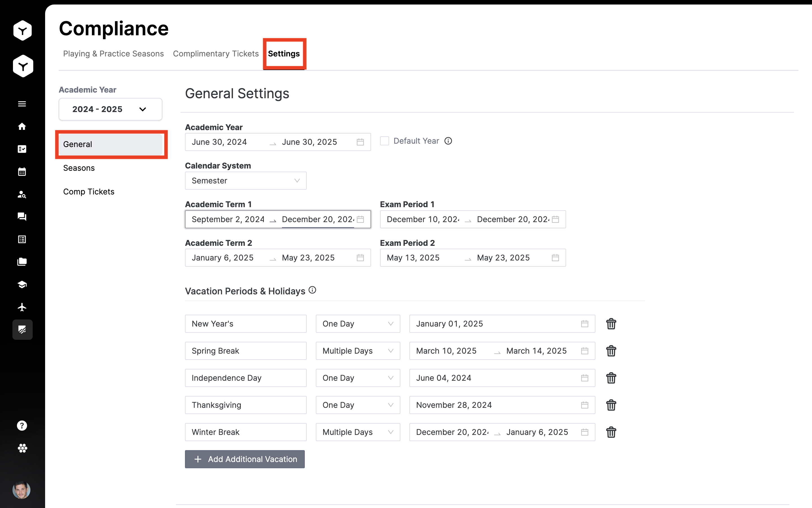The image size is (812, 508).
Task: Open the Winter Break Multiple Days dropdown
Action: pos(358,432)
